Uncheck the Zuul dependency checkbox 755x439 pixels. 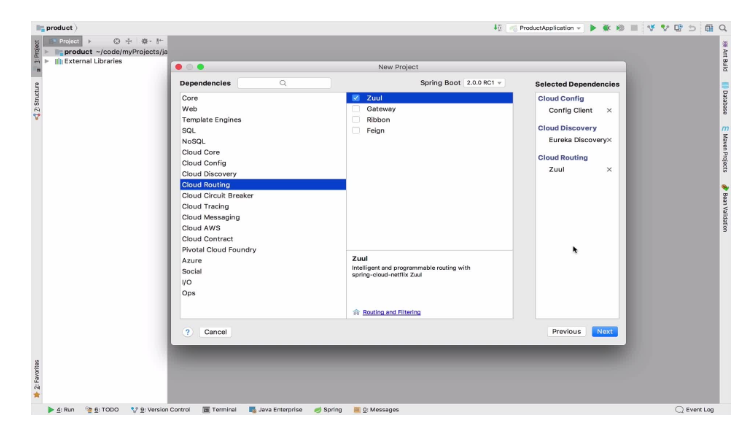pyautogui.click(x=356, y=98)
